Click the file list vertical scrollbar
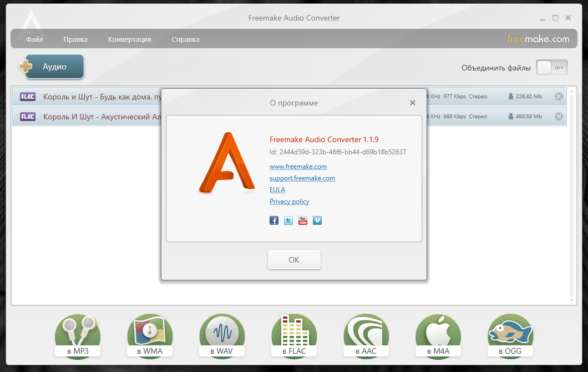588x372 pixels. (571, 195)
